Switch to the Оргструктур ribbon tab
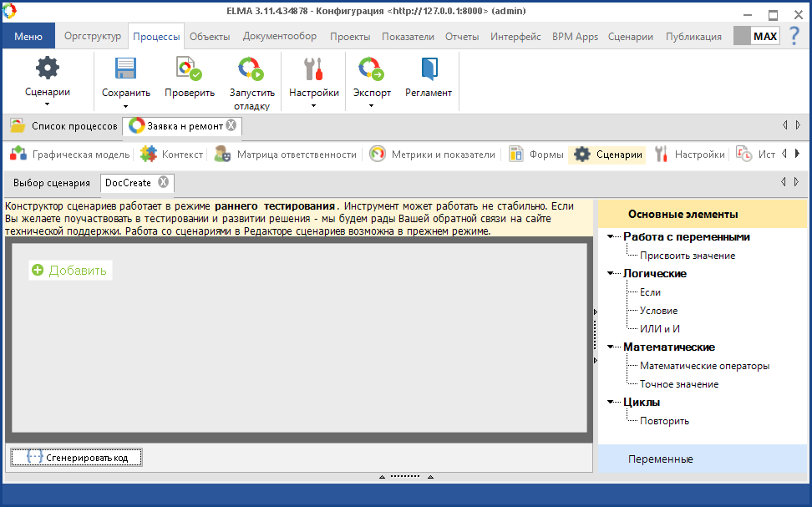 point(92,36)
